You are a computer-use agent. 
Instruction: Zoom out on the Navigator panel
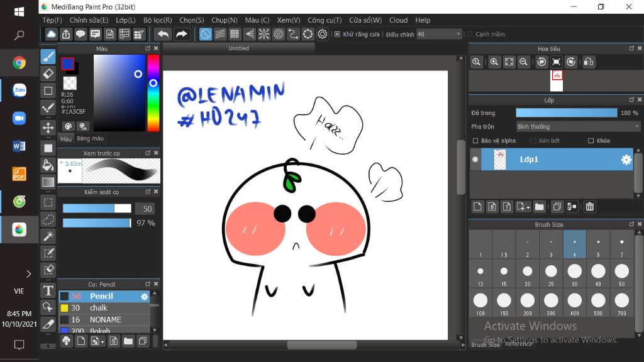click(523, 62)
